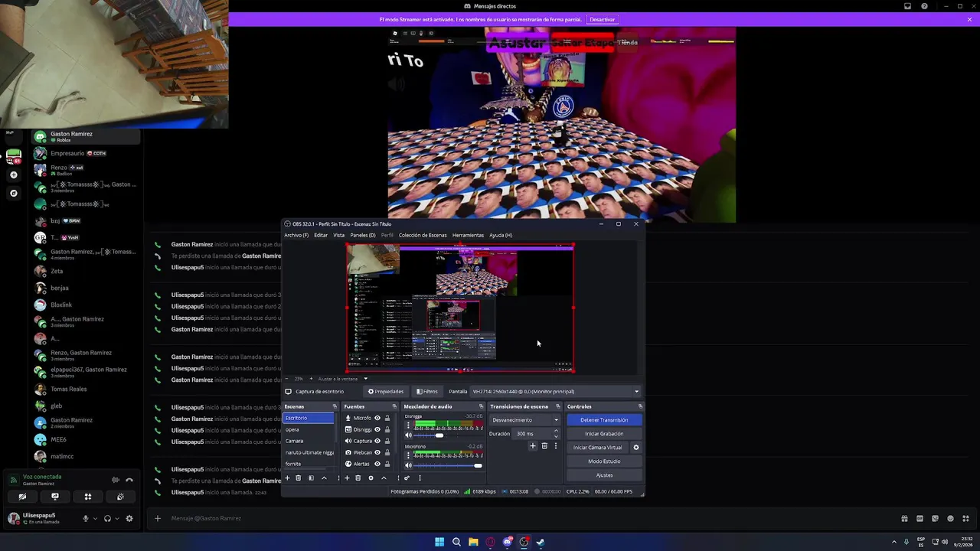
Task: Move source up arrow in Fuentes toolbar
Action: [x=384, y=478]
